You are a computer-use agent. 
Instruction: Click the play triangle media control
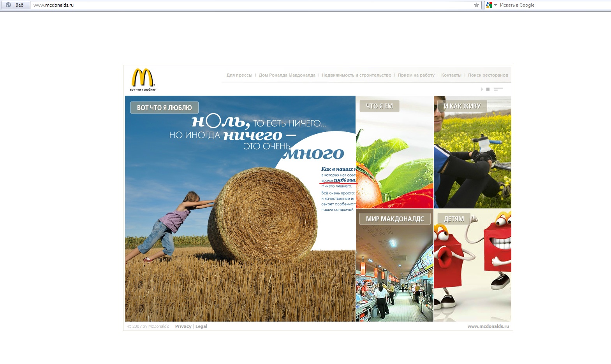482,89
